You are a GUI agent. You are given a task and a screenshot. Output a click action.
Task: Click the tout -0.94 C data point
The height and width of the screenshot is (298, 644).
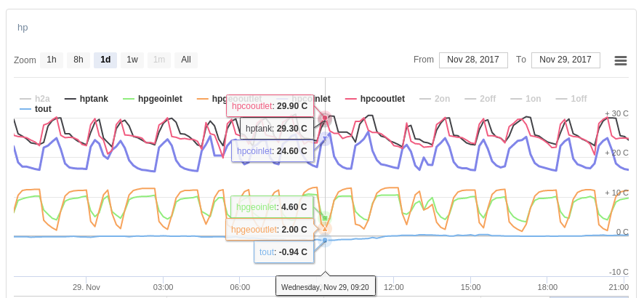325,240
